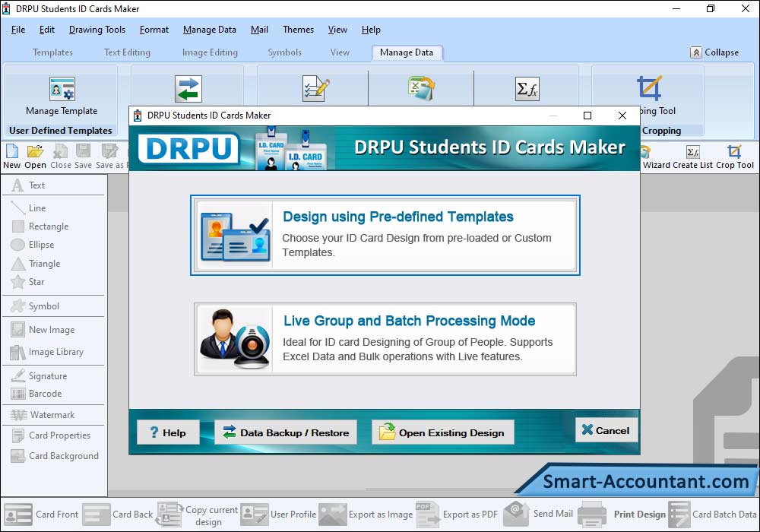This screenshot has height=532, width=760.
Task: Open the Themes menu
Action: tap(298, 30)
